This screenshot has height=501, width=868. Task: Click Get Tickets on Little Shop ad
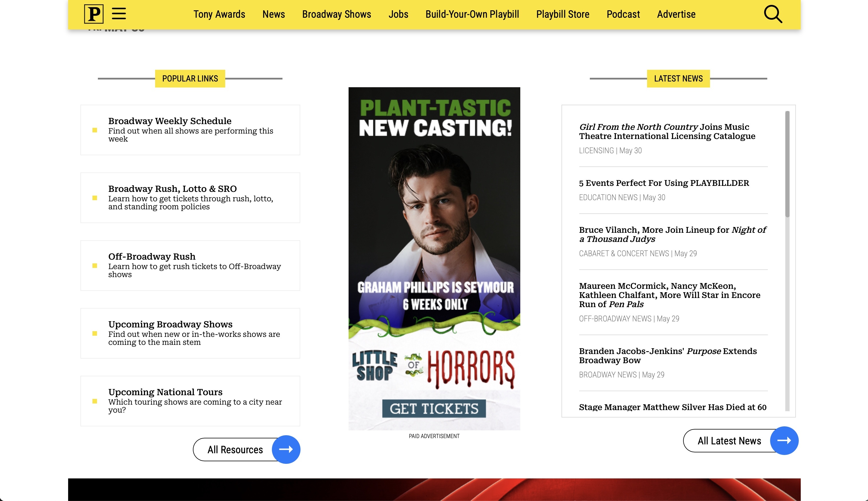pos(434,408)
